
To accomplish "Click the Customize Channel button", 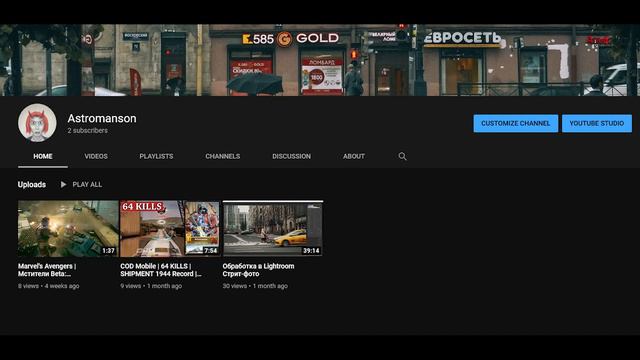I will pyautogui.click(x=516, y=123).
